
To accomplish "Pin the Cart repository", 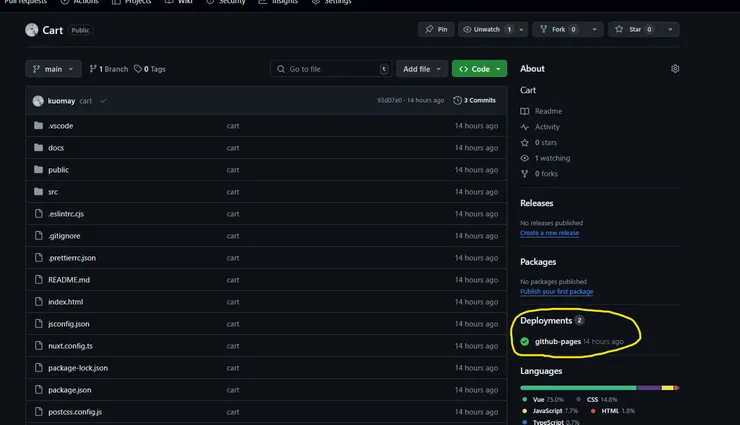I will pos(436,29).
